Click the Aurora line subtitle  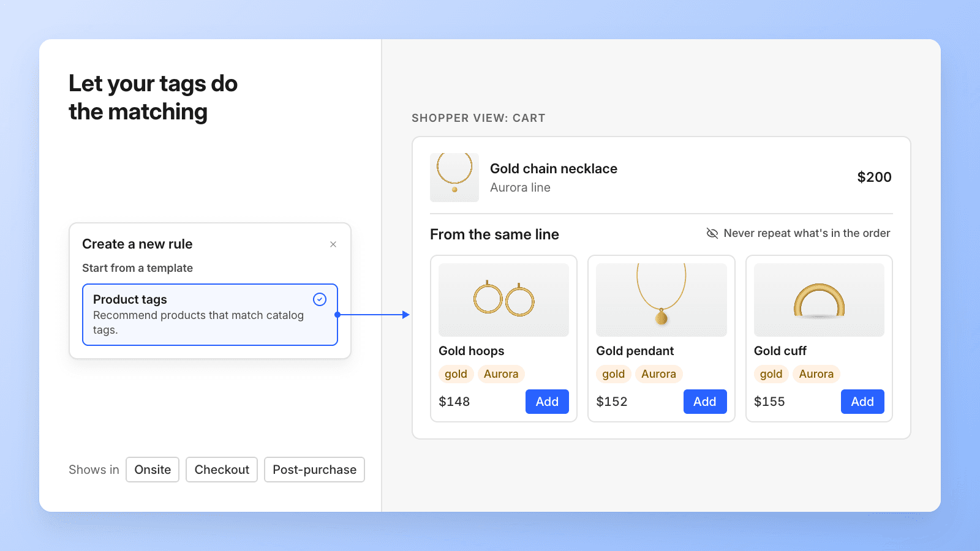(x=520, y=187)
